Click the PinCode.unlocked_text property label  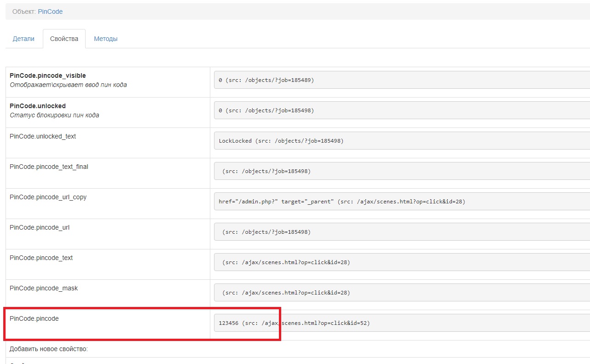(x=43, y=136)
